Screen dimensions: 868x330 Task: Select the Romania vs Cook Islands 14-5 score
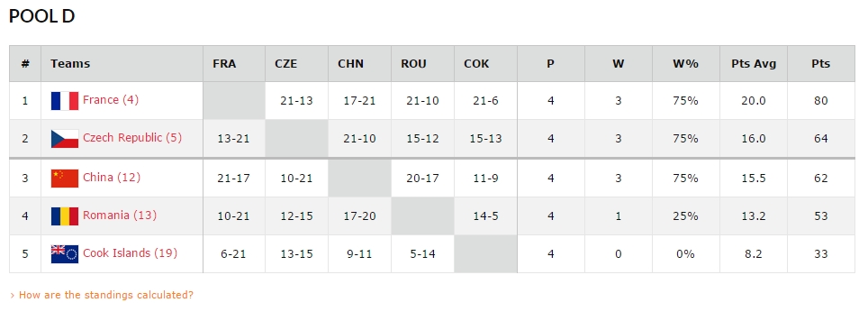tap(485, 216)
